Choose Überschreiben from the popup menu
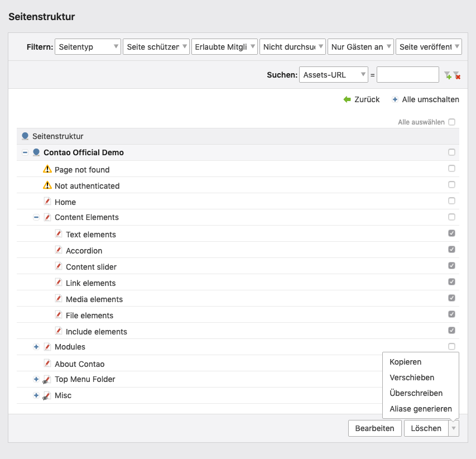 416,393
